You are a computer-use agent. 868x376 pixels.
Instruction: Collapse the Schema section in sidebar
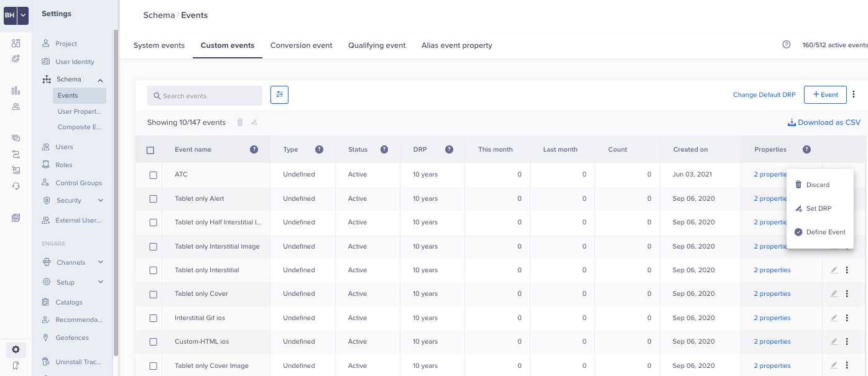coord(100,80)
